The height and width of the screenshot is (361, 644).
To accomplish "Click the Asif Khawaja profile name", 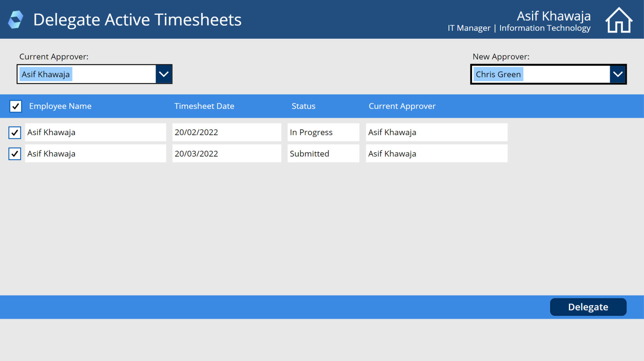I will tap(554, 16).
